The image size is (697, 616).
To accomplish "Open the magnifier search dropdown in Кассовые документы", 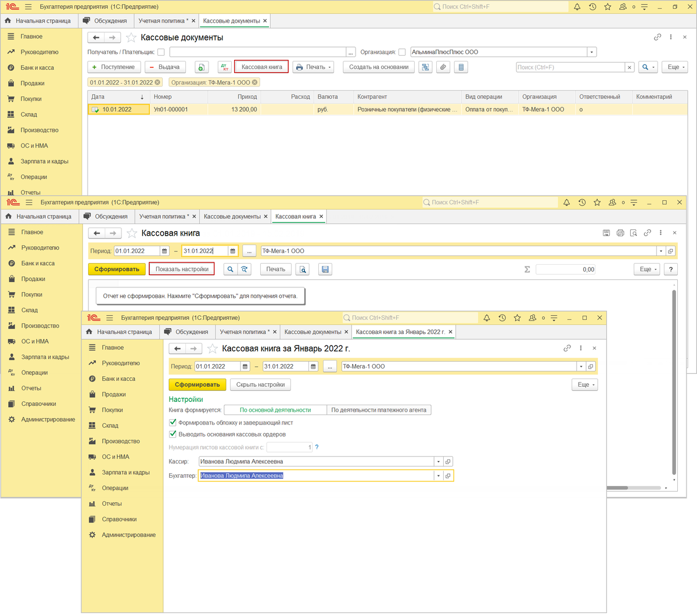I will click(x=648, y=67).
